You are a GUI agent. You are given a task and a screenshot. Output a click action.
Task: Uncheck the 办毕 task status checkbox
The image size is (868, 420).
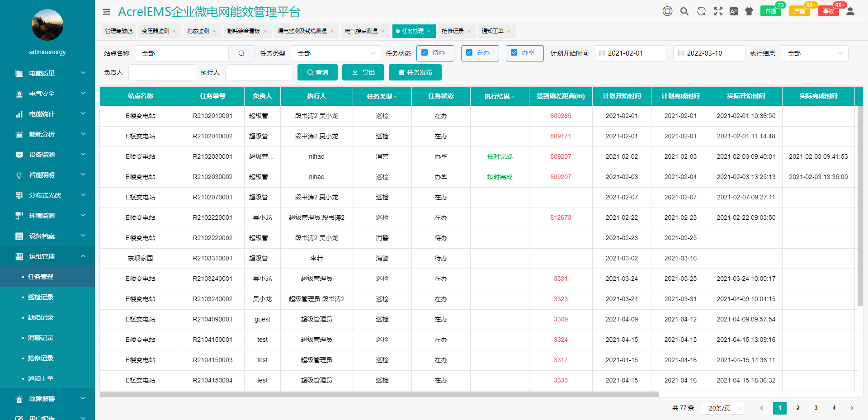point(514,53)
